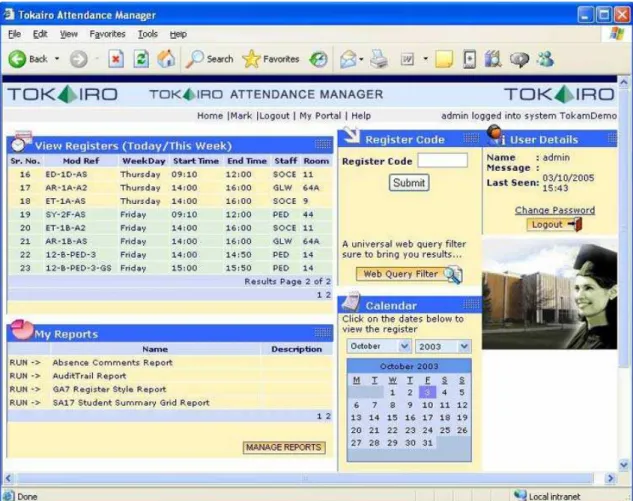Viewport: 633px width, 501px height.
Task: Run the SA17 Student Summary Grid Report
Action: point(25,402)
